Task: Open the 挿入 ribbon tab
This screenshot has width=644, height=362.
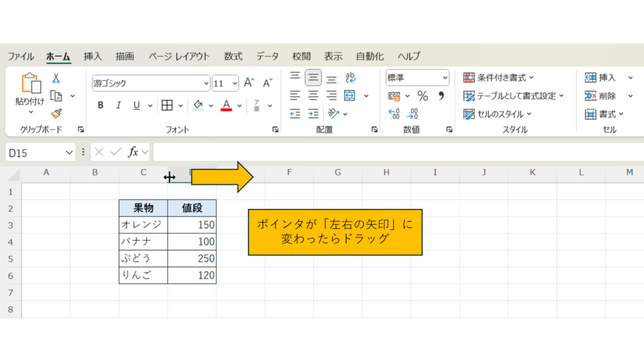Action: pos(92,56)
